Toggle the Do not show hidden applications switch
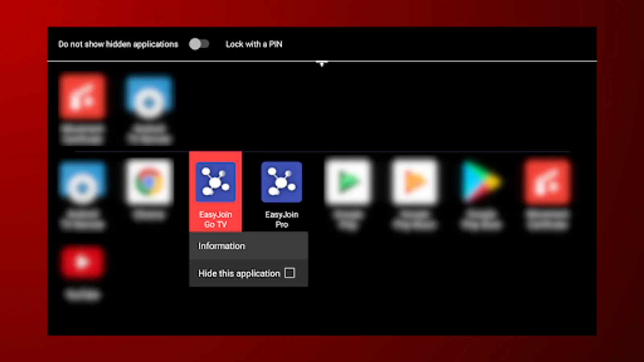 tap(200, 44)
